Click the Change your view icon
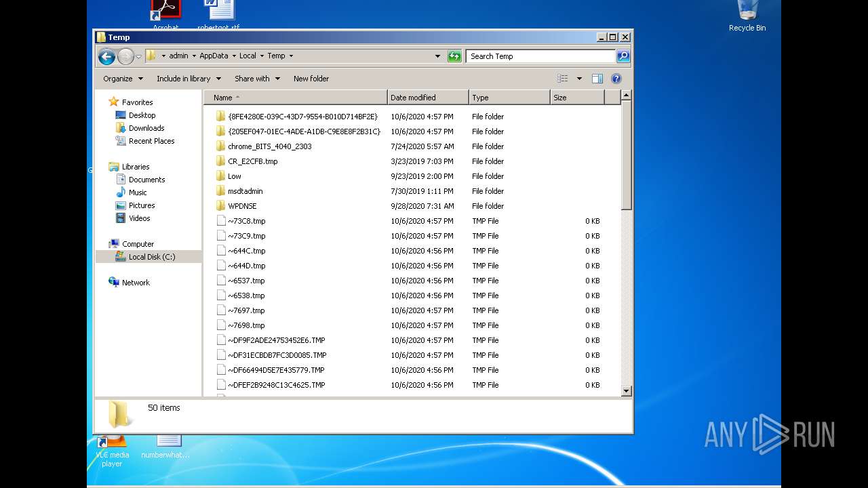Image resolution: width=868 pixels, height=488 pixels. [x=563, y=79]
